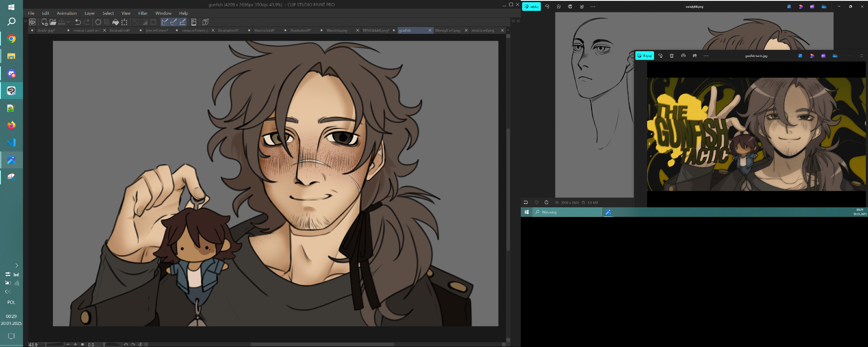Image resolution: width=868 pixels, height=347 pixels.
Task: Open the Filter menu
Action: click(143, 13)
